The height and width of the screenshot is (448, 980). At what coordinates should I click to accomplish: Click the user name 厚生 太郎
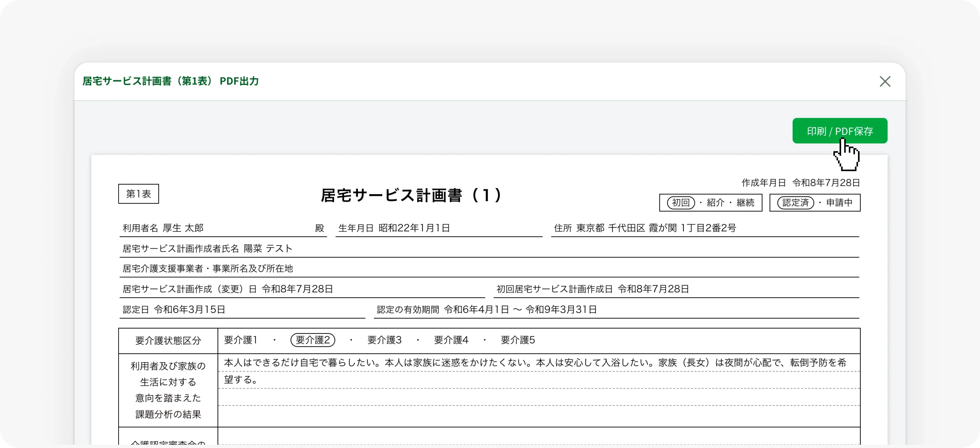[x=183, y=228]
